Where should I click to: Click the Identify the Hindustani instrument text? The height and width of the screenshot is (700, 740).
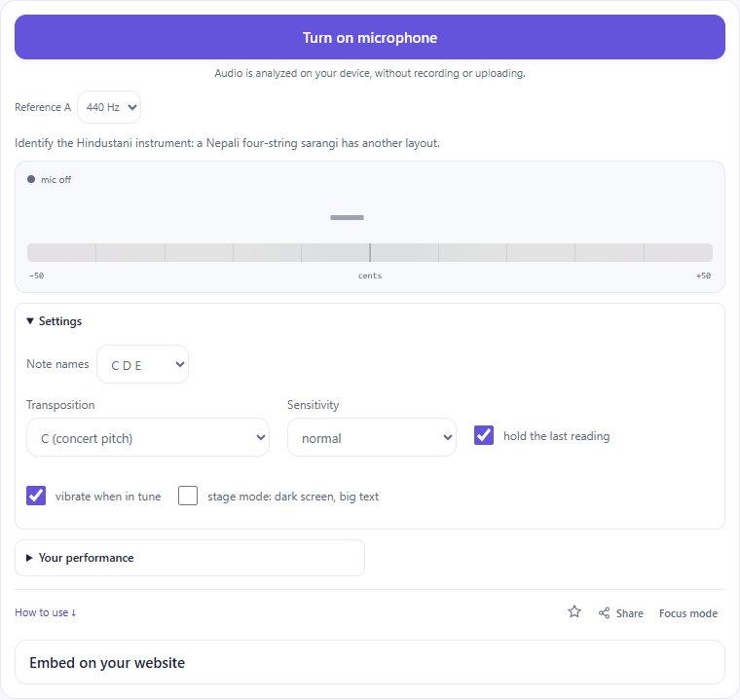[x=227, y=143]
